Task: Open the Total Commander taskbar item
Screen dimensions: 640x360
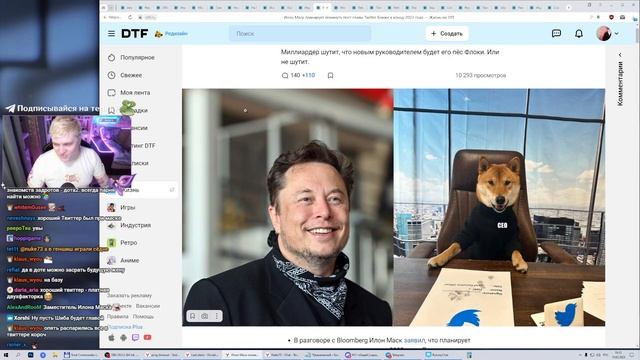Action: 81,355
